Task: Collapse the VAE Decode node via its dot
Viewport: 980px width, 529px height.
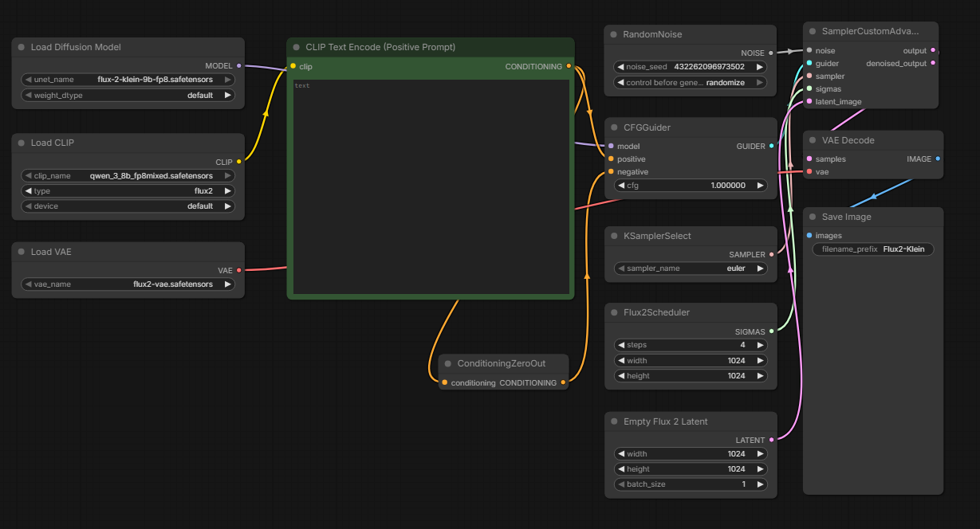Action: point(813,141)
